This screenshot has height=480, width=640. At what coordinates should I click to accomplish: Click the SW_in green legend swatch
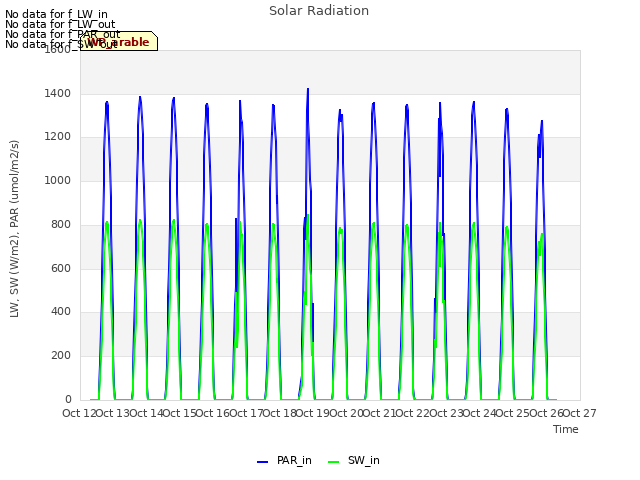[x=333, y=462]
